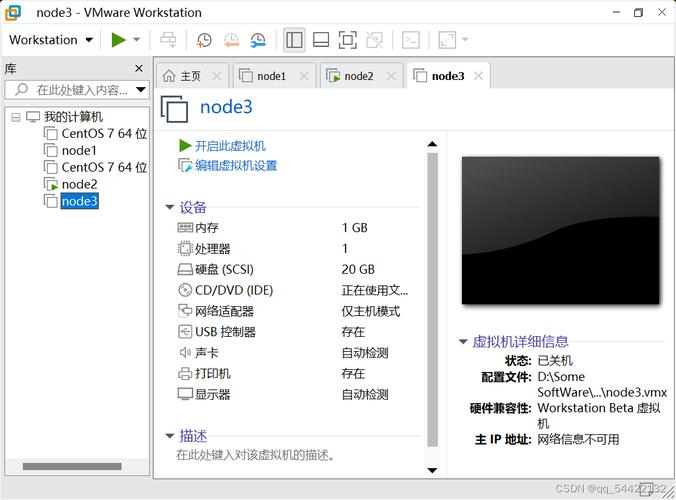Collapse the 我的计算机 tree node

pyautogui.click(x=16, y=117)
